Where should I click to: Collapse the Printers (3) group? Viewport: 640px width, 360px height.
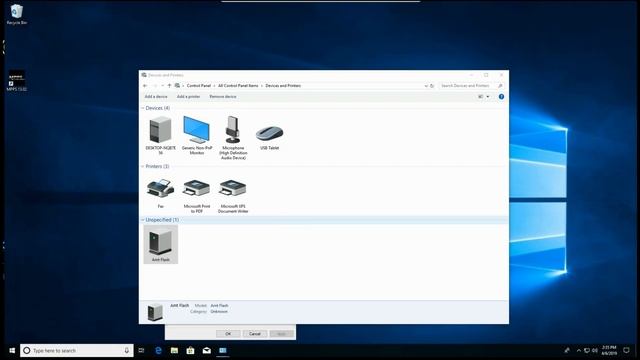pyautogui.click(x=143, y=167)
